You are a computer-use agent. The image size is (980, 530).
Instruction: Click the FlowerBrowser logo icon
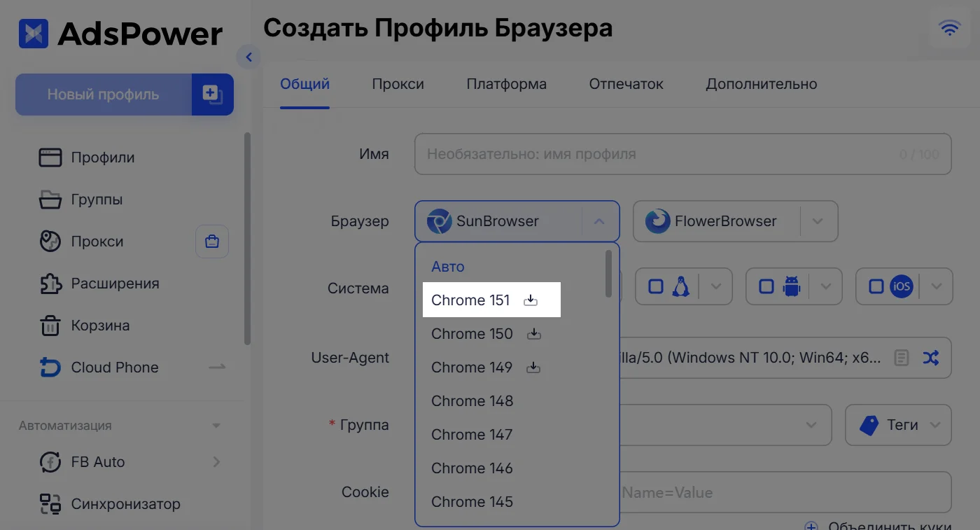click(657, 221)
